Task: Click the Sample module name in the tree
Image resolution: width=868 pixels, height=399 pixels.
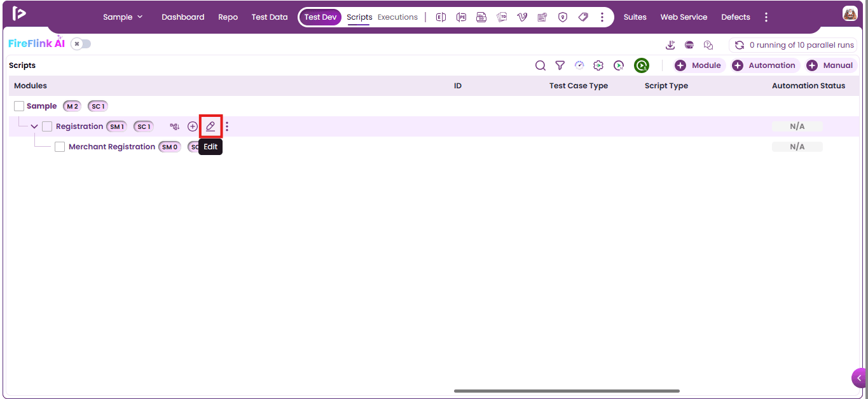Action: pyautogui.click(x=41, y=106)
